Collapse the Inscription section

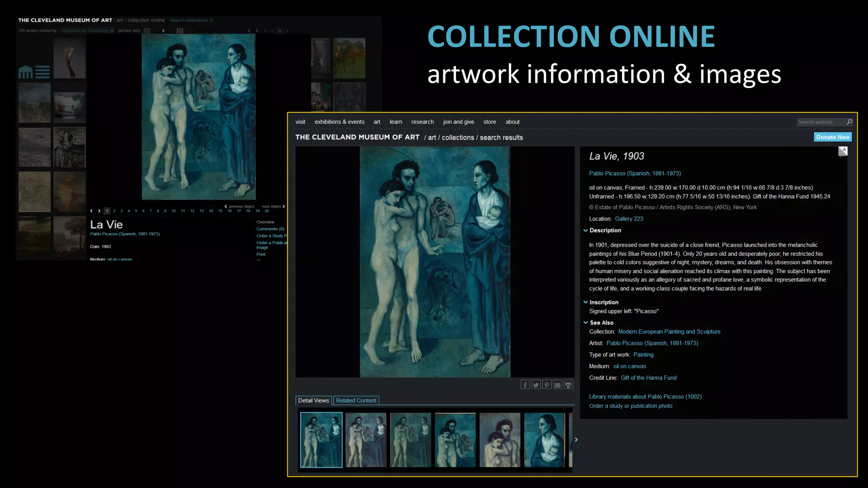coord(586,302)
